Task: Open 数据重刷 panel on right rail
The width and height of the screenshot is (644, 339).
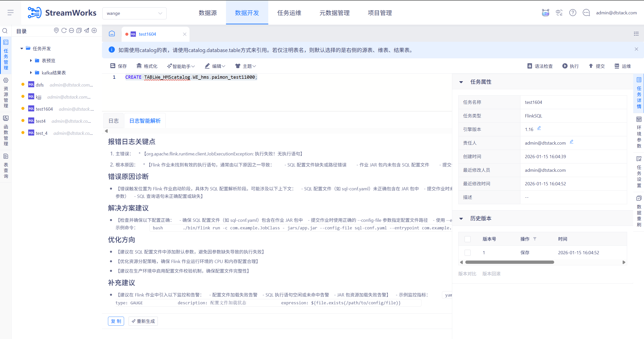Action: pos(639,211)
